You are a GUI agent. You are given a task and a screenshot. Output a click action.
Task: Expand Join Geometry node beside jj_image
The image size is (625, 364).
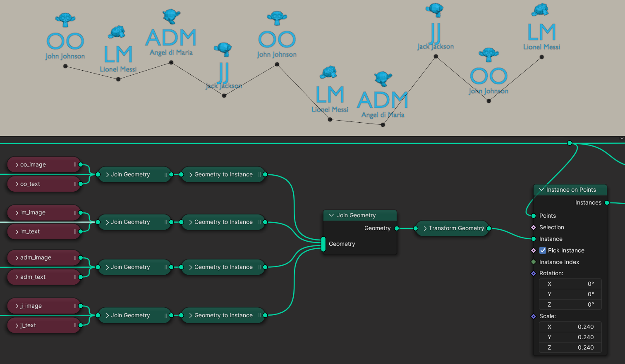108,315
